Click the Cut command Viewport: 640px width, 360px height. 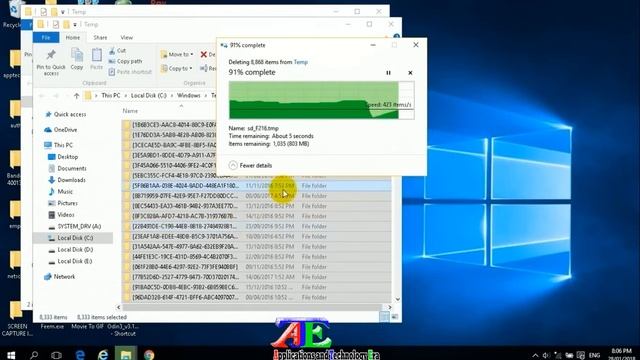coord(118,51)
